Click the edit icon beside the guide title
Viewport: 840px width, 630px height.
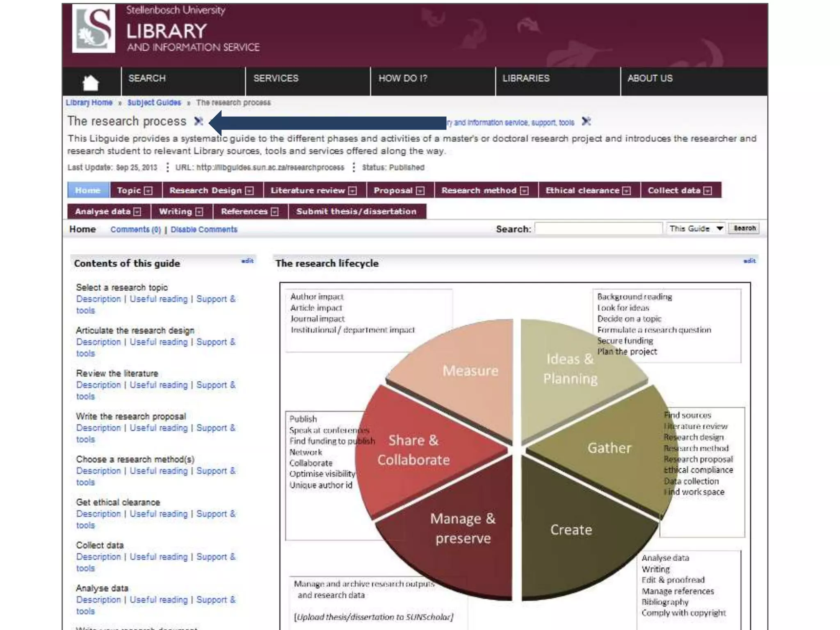pyautogui.click(x=199, y=121)
